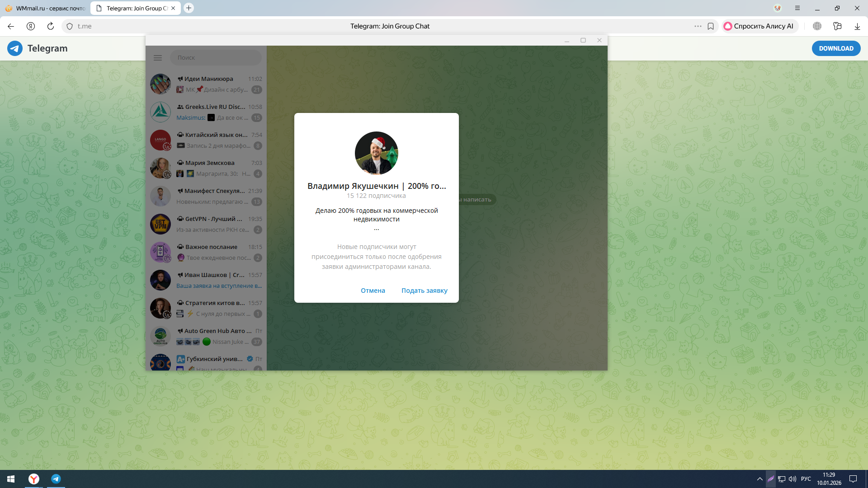The width and height of the screenshot is (868, 488).
Task: Click the Telegram logo in page header
Action: pos(15,48)
